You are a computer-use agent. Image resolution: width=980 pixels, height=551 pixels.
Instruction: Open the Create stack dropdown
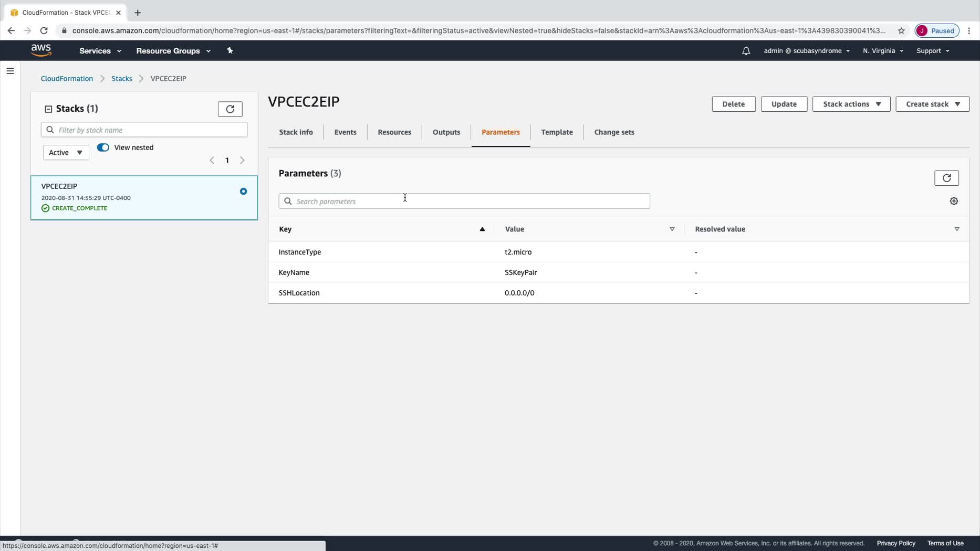932,104
